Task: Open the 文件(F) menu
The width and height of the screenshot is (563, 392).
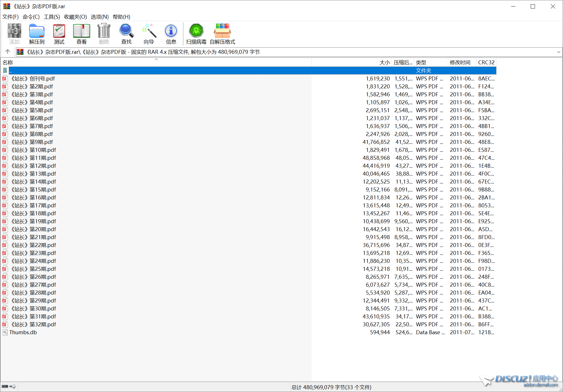Action: pyautogui.click(x=10, y=17)
